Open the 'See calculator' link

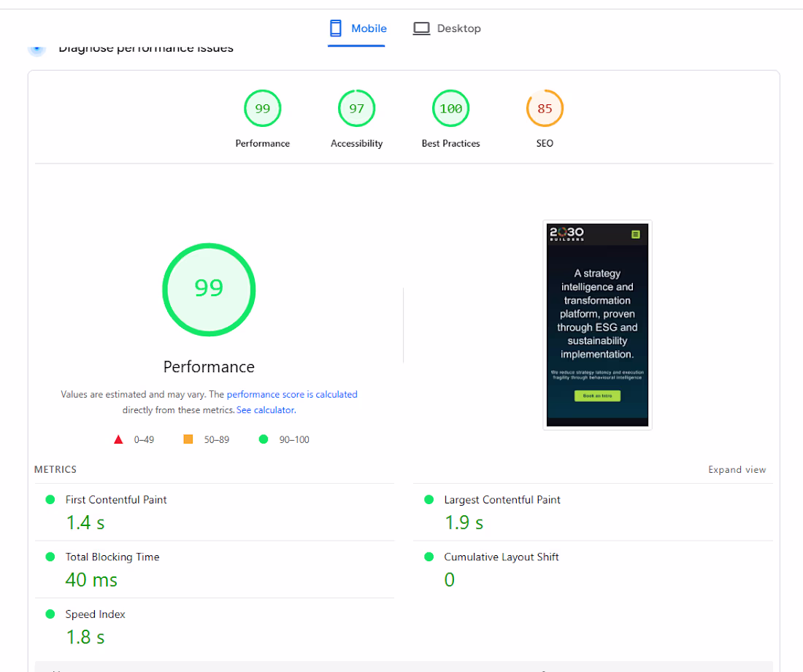point(265,410)
